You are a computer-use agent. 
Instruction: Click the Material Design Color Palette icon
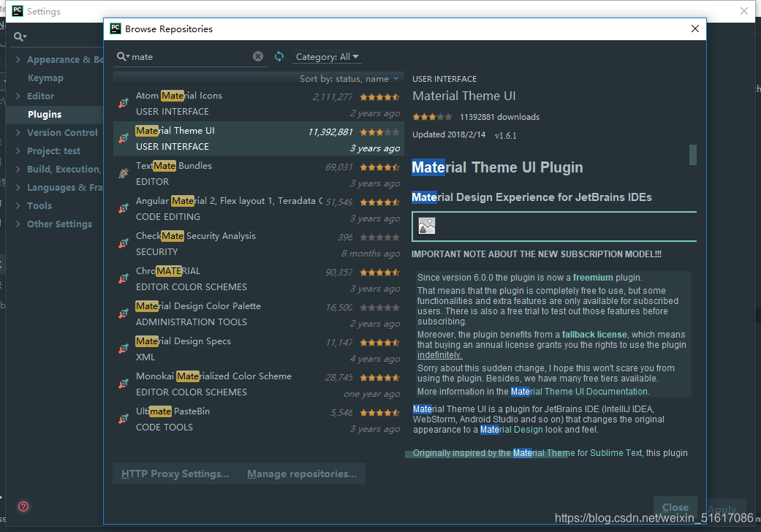tap(124, 313)
